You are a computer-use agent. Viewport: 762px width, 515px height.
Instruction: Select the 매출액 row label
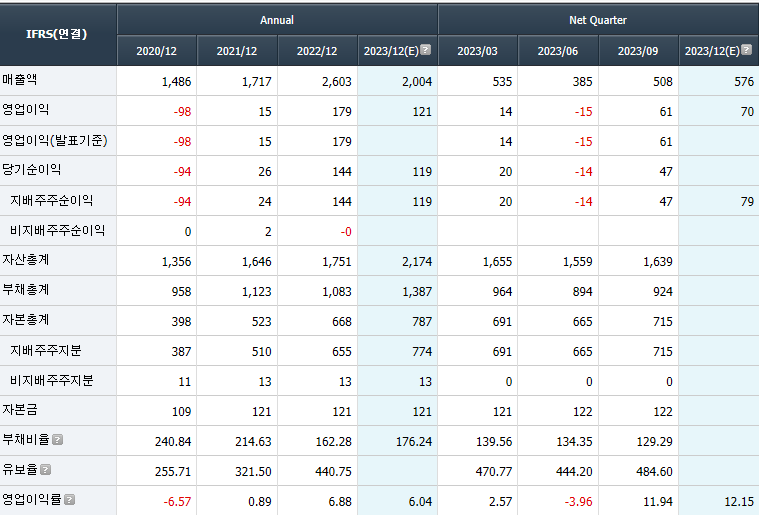(x=19, y=80)
